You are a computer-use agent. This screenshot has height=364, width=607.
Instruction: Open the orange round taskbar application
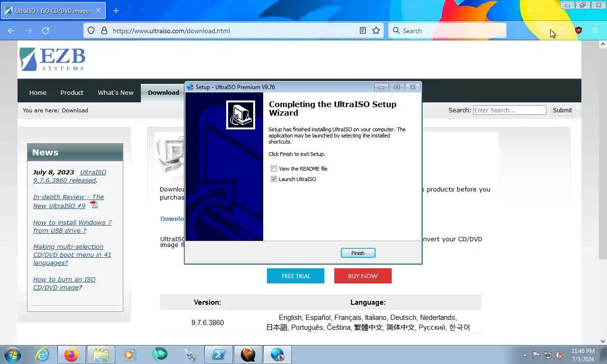click(248, 355)
